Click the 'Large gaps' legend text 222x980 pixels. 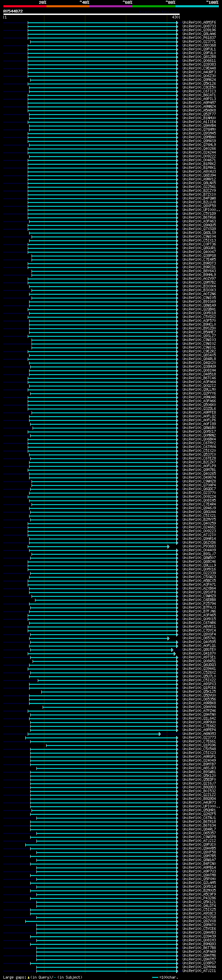15,977
